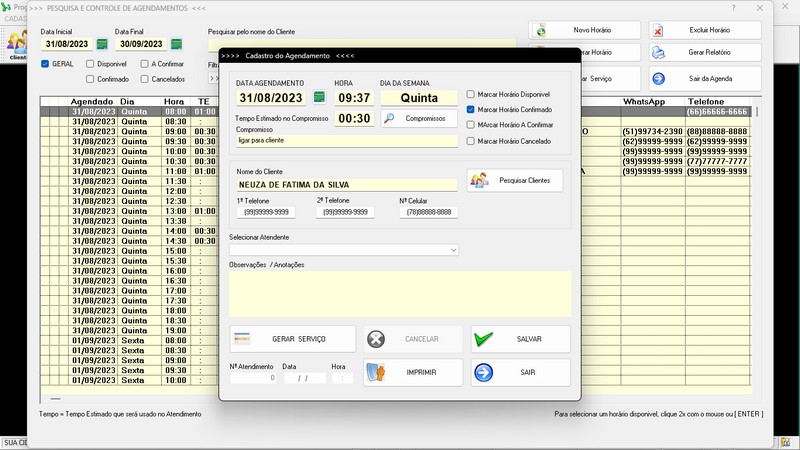Viewport: 800px width, 450px height.
Task: Click the Excluir Horário delete icon
Action: (658, 31)
